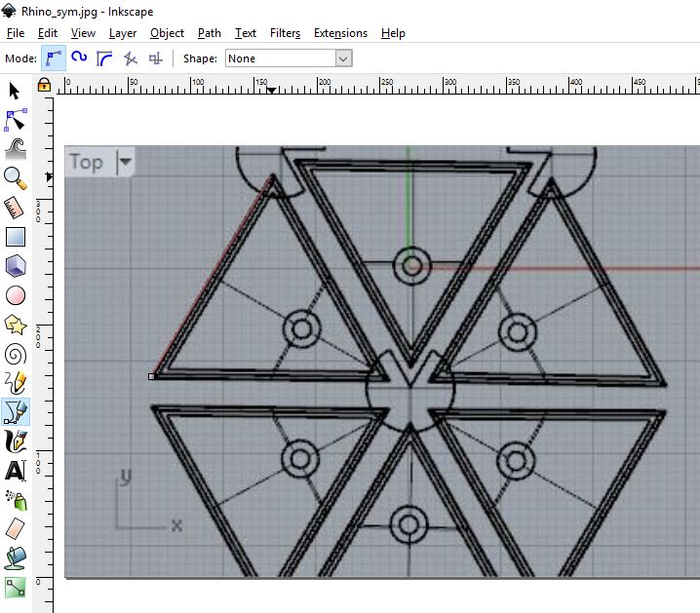Select the Spiral tool
This screenshot has width=700, height=613.
[x=16, y=354]
